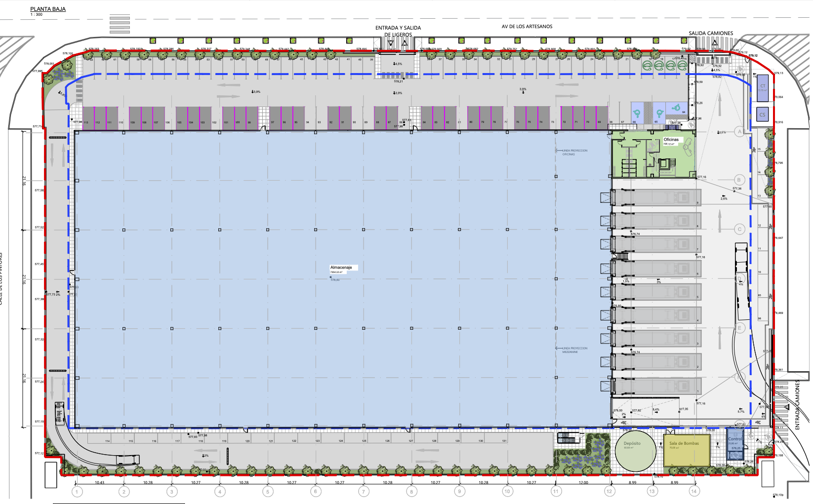Select the 578,21 elevation at the light-vehicle entrance

point(398,81)
